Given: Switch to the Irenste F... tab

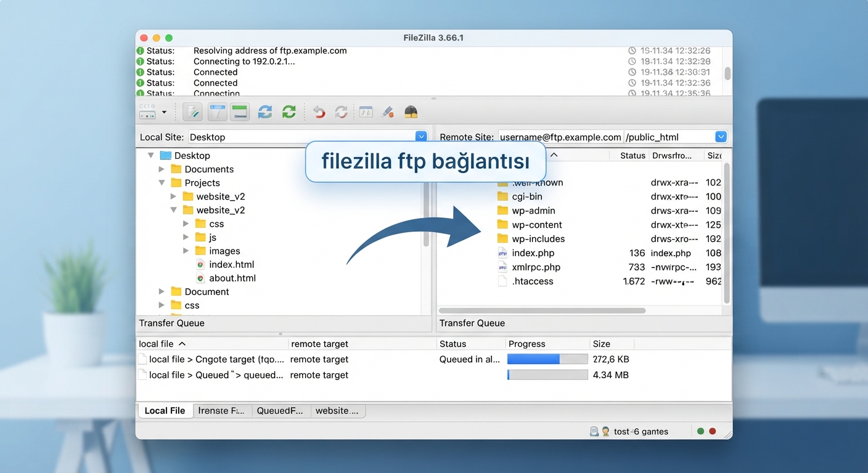Looking at the screenshot, I should [x=221, y=411].
